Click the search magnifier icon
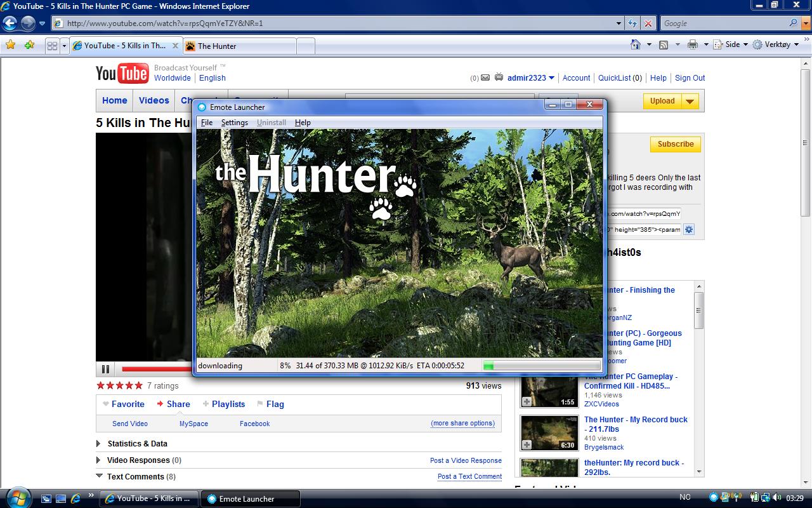Viewport: 812px width, 508px height. tap(793, 23)
